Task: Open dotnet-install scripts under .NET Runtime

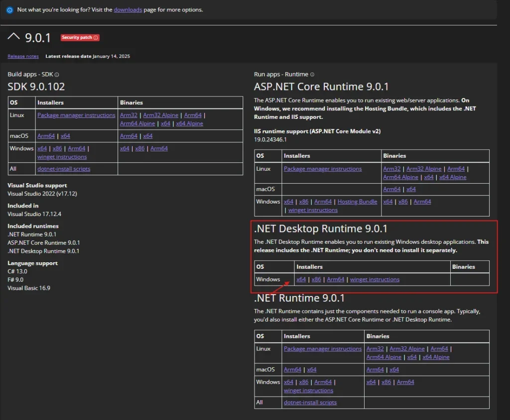Action: [x=310, y=402]
